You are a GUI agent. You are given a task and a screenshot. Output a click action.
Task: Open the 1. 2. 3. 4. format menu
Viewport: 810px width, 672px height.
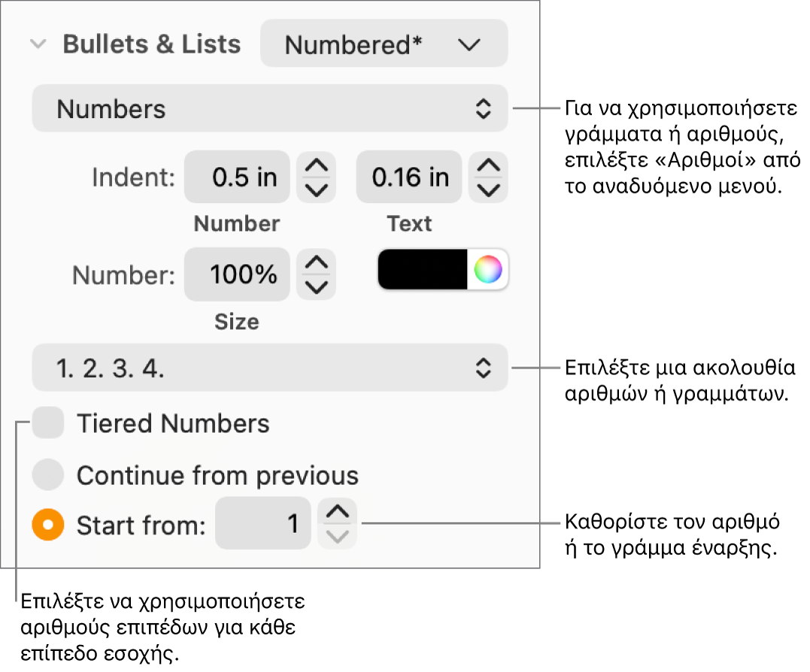pos(269,368)
